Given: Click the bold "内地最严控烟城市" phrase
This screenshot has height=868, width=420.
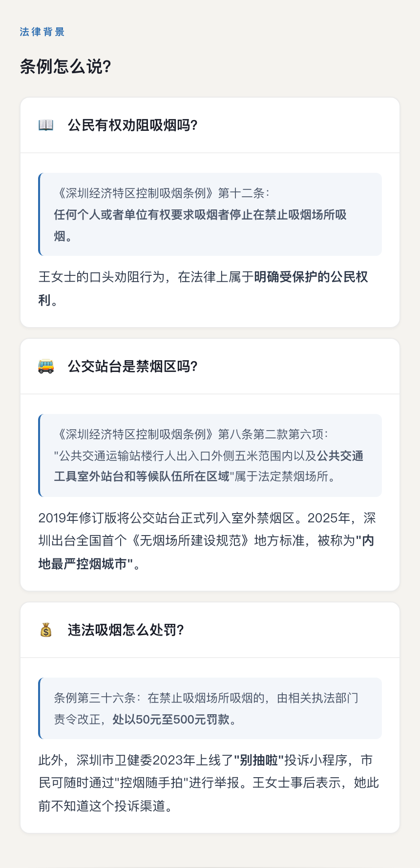Looking at the screenshot, I should [82, 564].
